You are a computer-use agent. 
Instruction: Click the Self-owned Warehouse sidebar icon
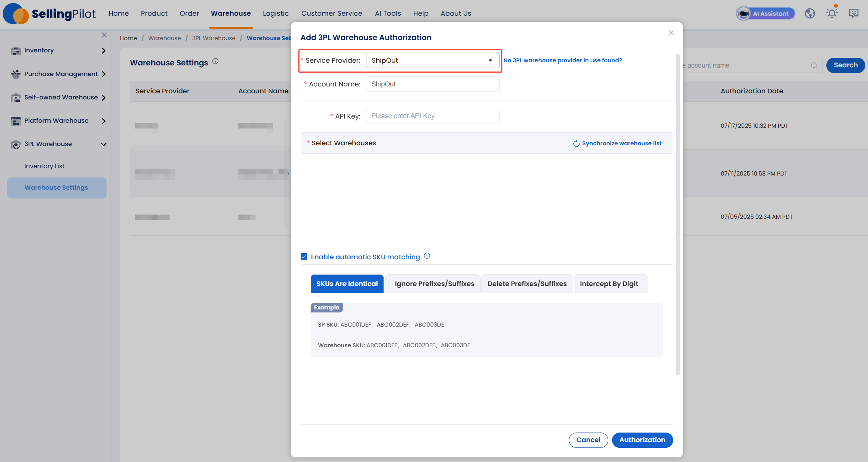pos(16,98)
